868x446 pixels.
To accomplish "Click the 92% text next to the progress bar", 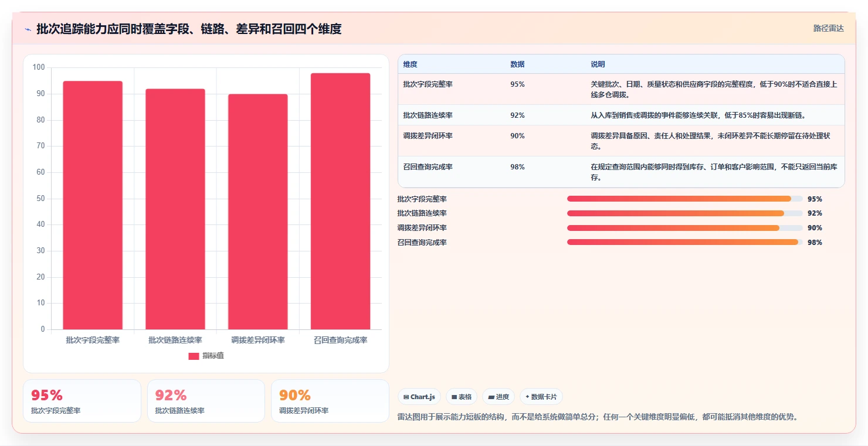I will 815,213.
